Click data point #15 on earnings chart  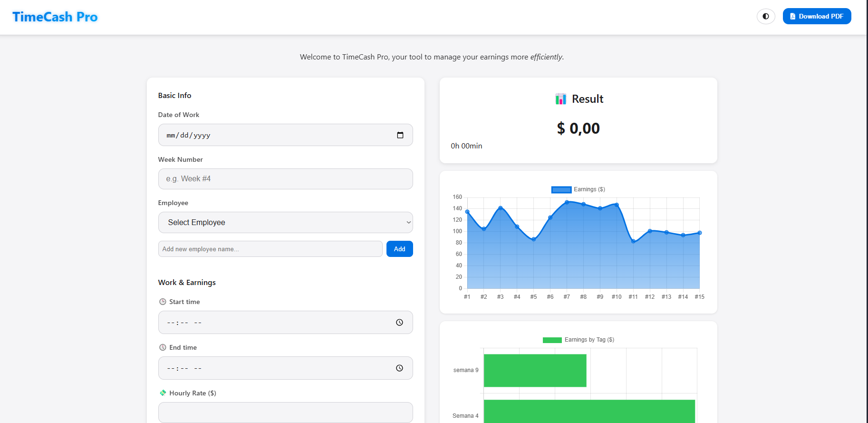point(700,233)
